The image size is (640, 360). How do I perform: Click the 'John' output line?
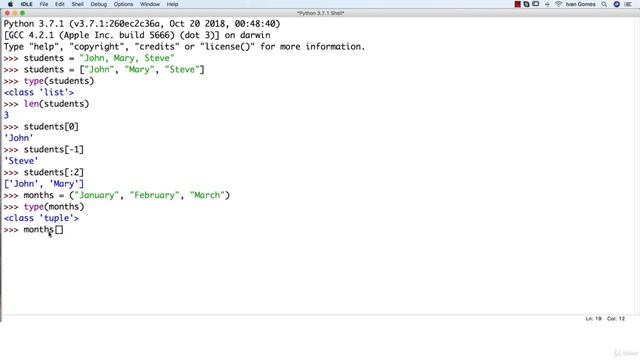point(18,138)
